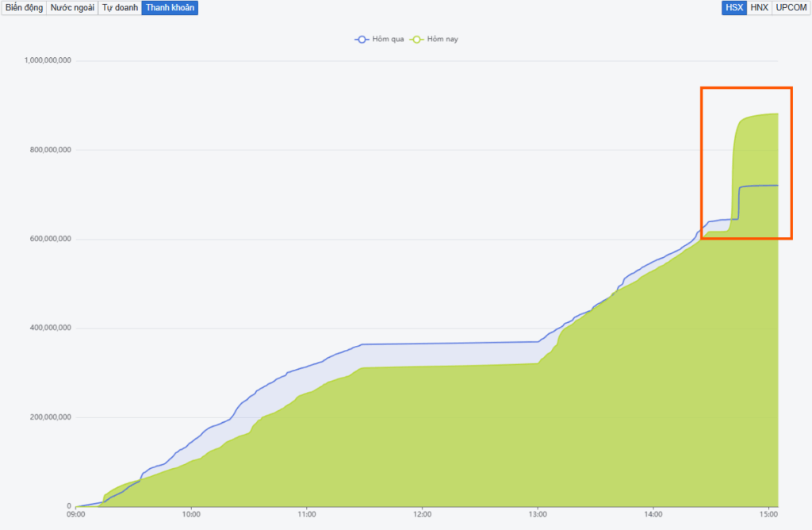Click the 14:00 time axis label
The image size is (812, 530).
653,514
